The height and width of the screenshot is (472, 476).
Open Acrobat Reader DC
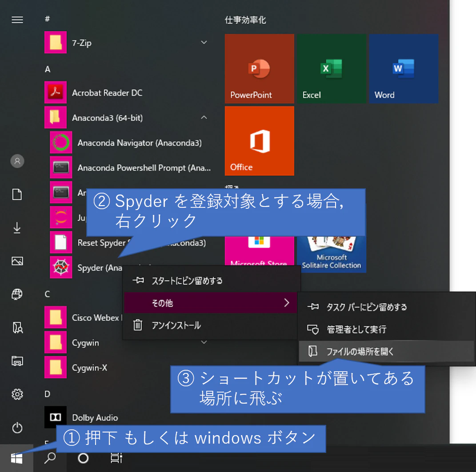pos(107,92)
